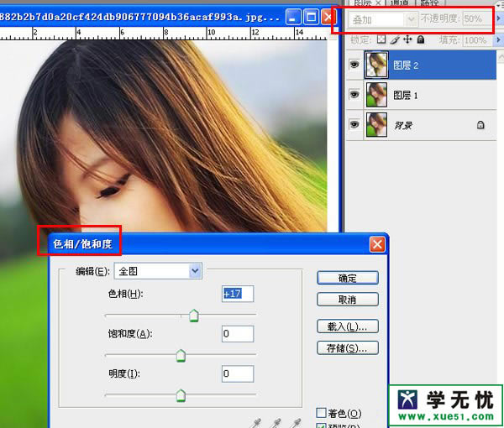
Task: Maximize the image document window
Action: [x=311, y=17]
